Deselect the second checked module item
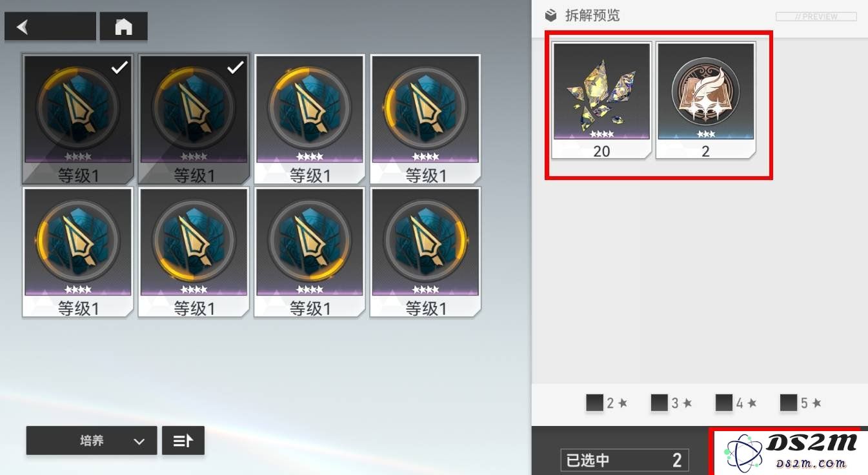Screen dimensions: 868x475 (x=194, y=119)
